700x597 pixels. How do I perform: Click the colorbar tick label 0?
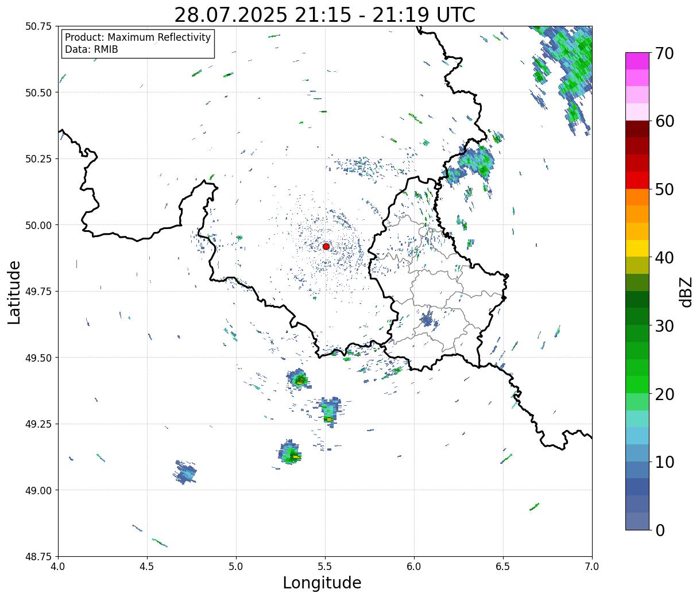[660, 530]
